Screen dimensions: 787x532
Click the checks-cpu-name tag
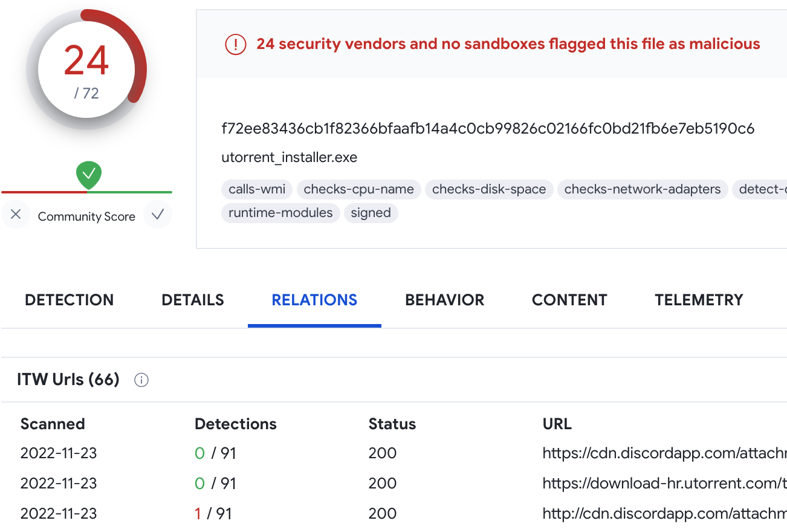coord(358,189)
